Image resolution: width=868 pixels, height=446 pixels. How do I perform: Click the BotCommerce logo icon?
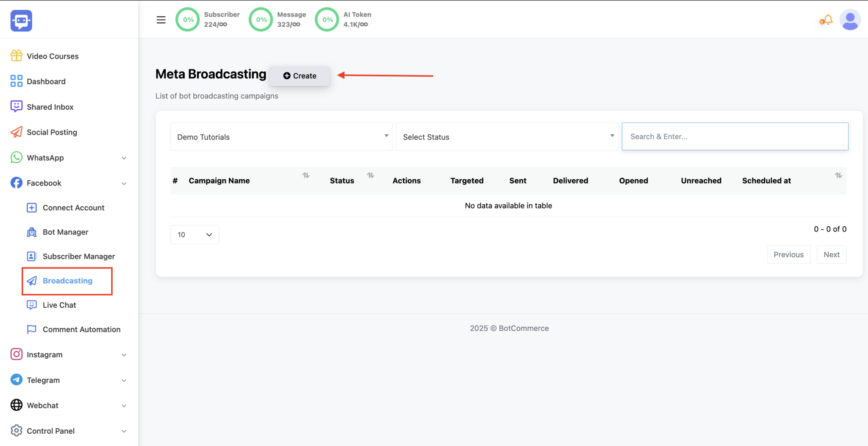pos(21,21)
